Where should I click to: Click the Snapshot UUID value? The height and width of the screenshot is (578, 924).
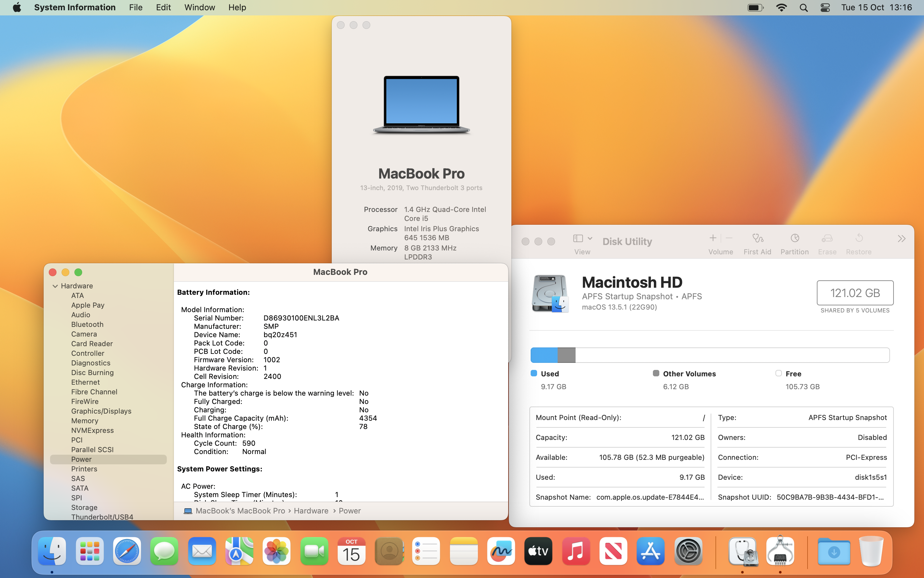[x=830, y=497]
